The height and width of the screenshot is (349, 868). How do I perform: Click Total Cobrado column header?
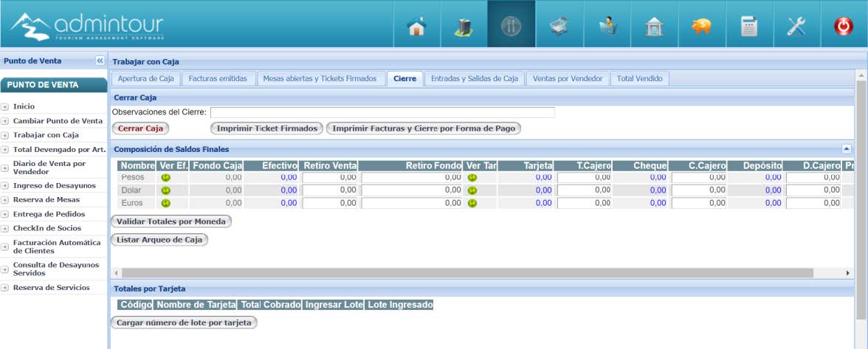coord(271,304)
